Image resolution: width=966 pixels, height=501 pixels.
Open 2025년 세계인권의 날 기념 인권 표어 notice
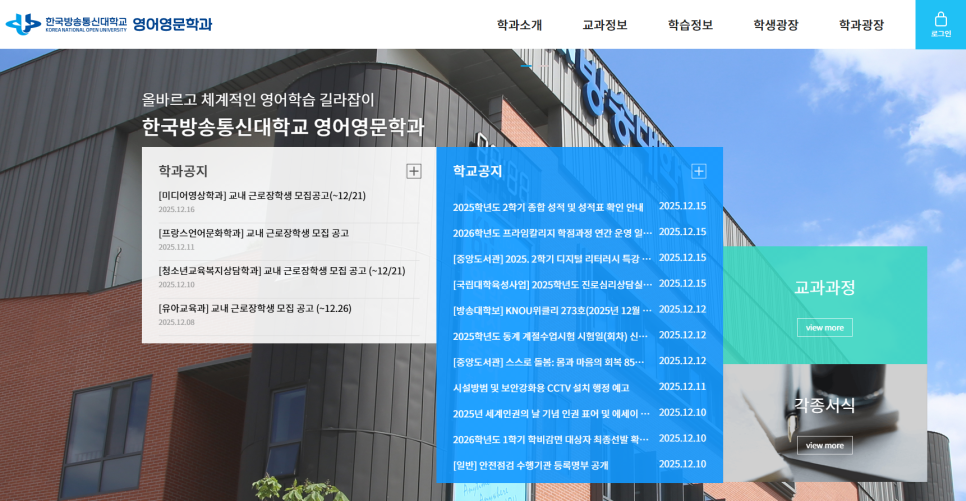pyautogui.click(x=551, y=414)
